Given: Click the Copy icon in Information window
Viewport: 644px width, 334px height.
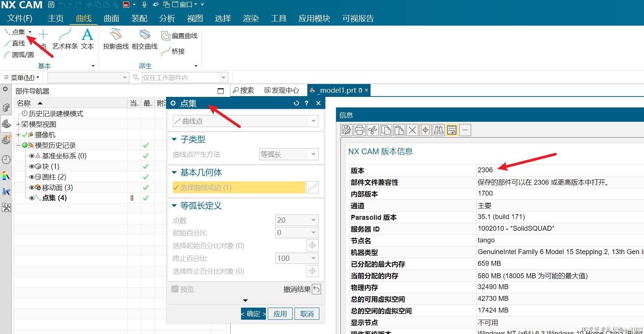Looking at the screenshot, I should pos(386,130).
